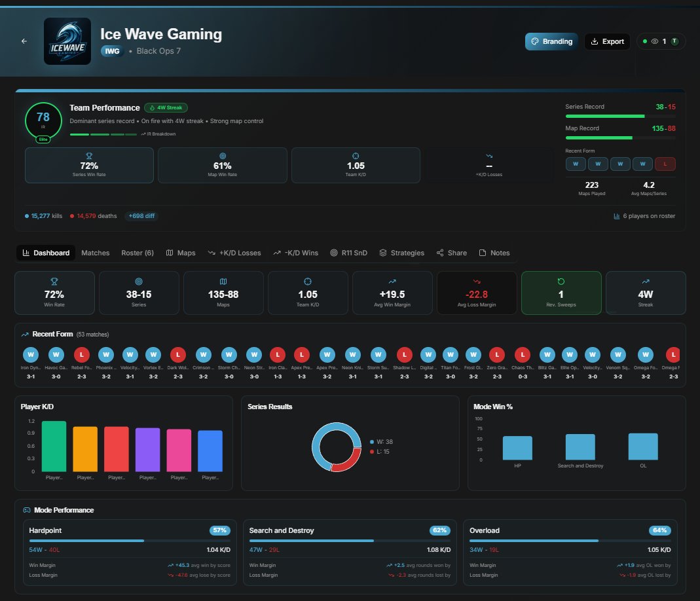
Task: Click the Export button
Action: coord(607,41)
